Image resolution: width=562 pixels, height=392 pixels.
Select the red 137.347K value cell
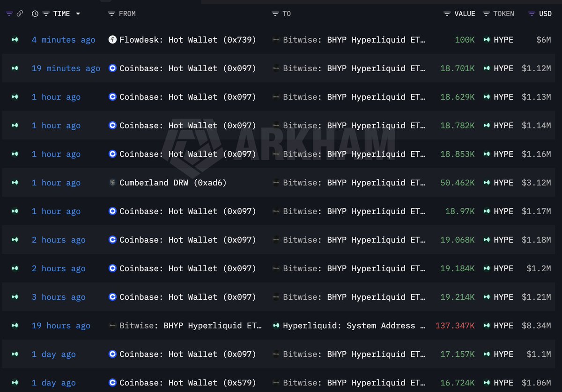[x=455, y=325]
